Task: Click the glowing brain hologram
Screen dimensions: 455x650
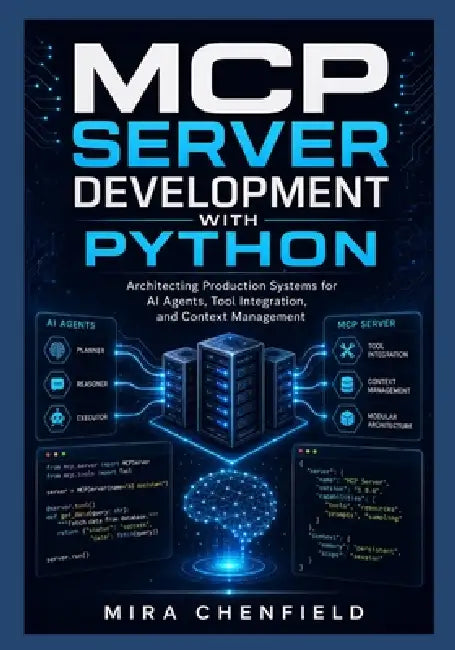Action: (x=230, y=503)
